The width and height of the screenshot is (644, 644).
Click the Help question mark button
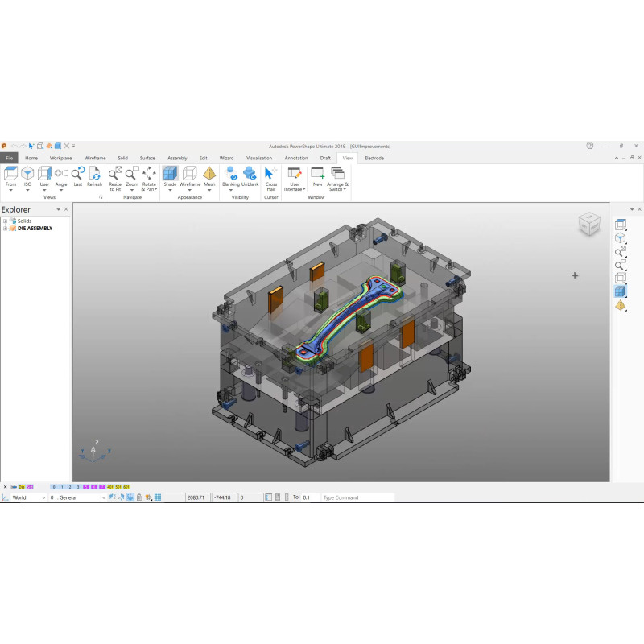tap(590, 146)
